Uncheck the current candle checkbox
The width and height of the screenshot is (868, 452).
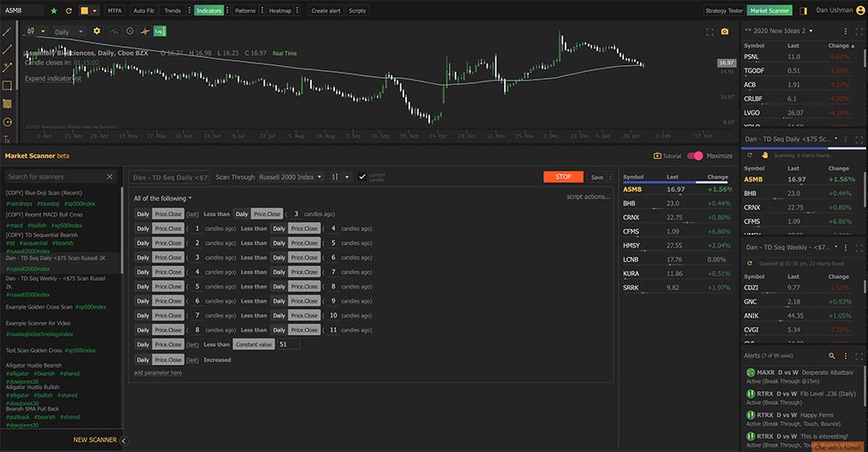click(x=362, y=176)
